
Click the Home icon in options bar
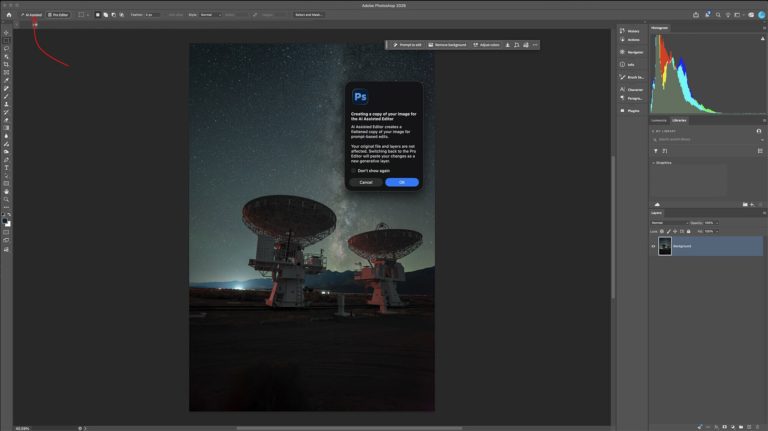click(8, 15)
